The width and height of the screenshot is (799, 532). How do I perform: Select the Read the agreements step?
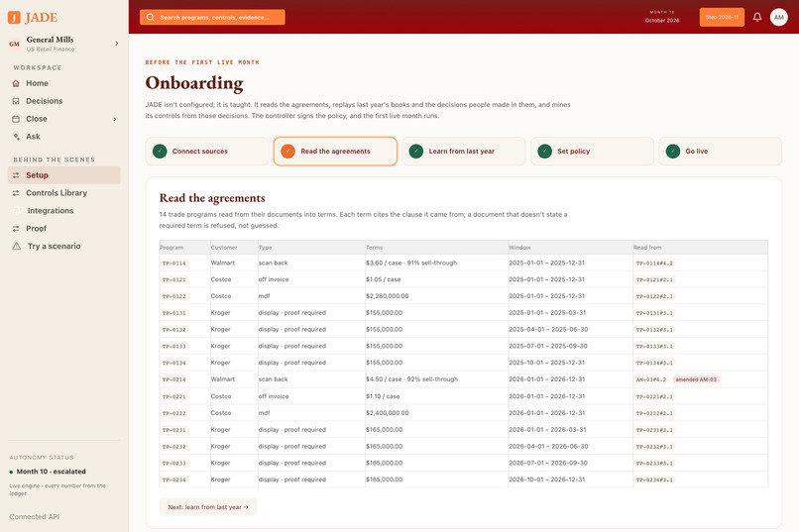[335, 152]
